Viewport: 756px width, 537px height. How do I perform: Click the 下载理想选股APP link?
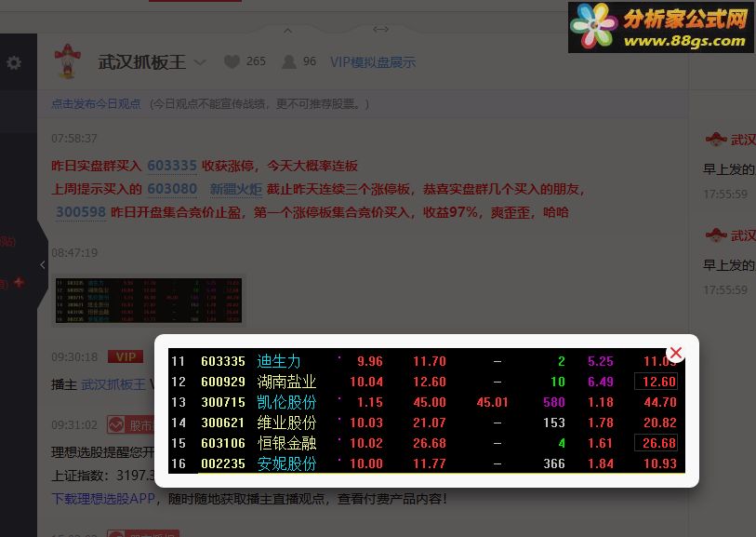click(x=103, y=499)
